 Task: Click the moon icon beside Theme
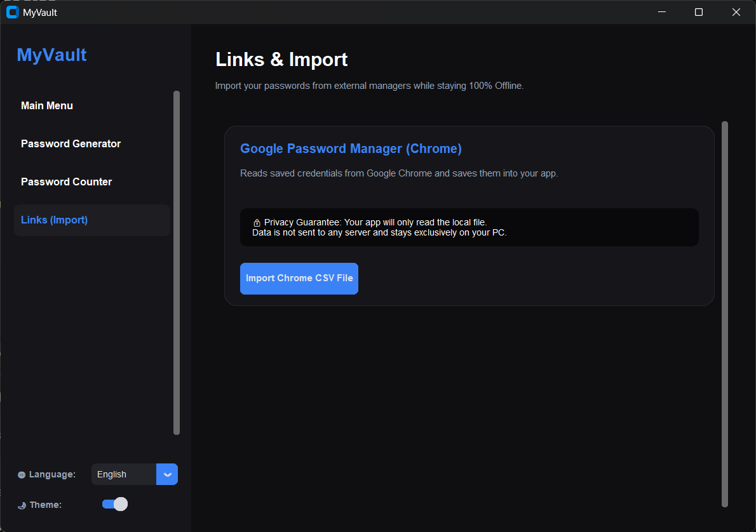pyautogui.click(x=22, y=505)
